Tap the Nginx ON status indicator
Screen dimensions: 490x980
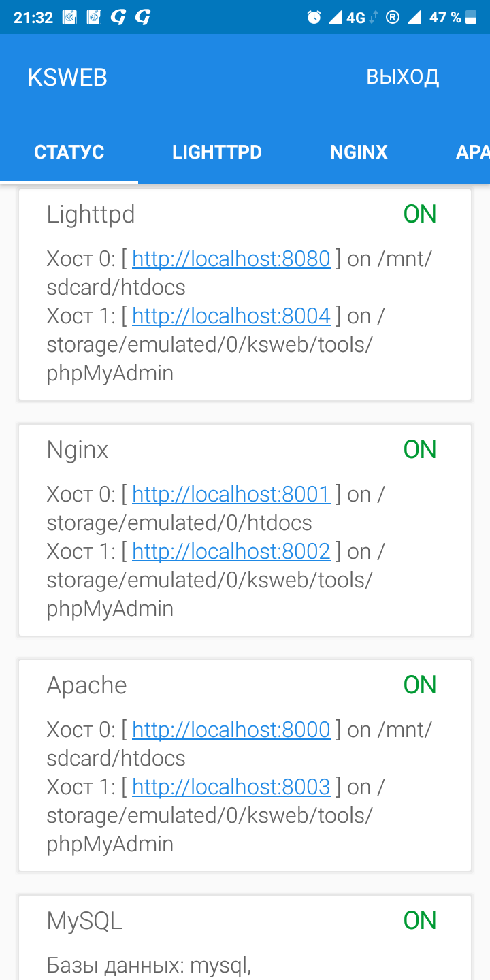coord(419,450)
